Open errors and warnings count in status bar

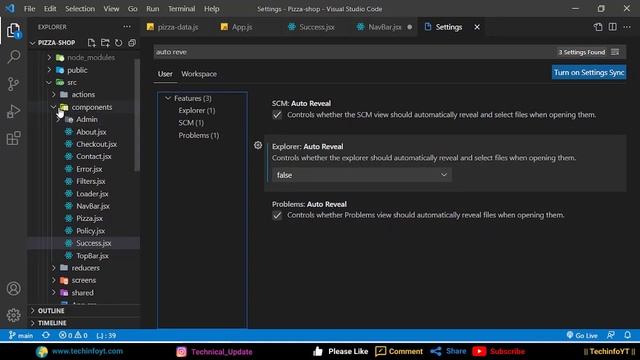pos(73,335)
